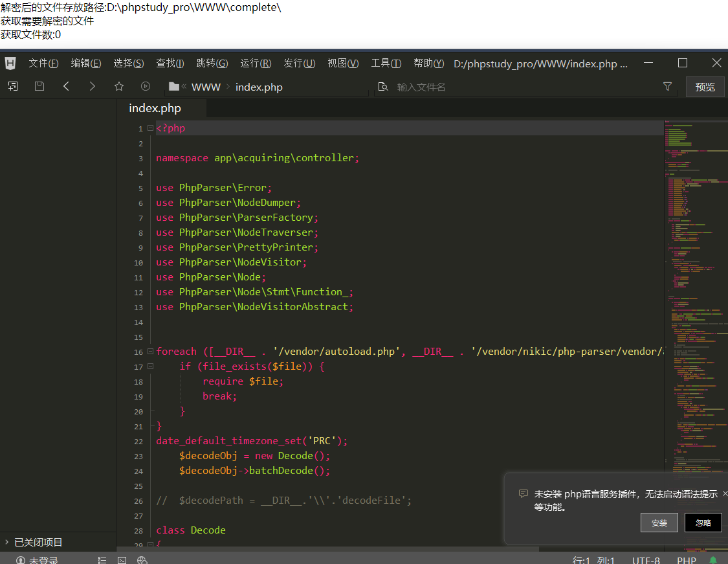The image size is (728, 564).
Task: Open the 文件(F) menu
Action: tap(43, 63)
